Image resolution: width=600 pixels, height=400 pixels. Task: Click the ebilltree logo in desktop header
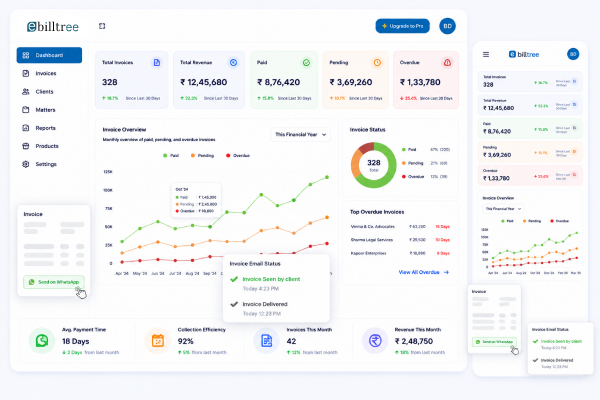53,26
